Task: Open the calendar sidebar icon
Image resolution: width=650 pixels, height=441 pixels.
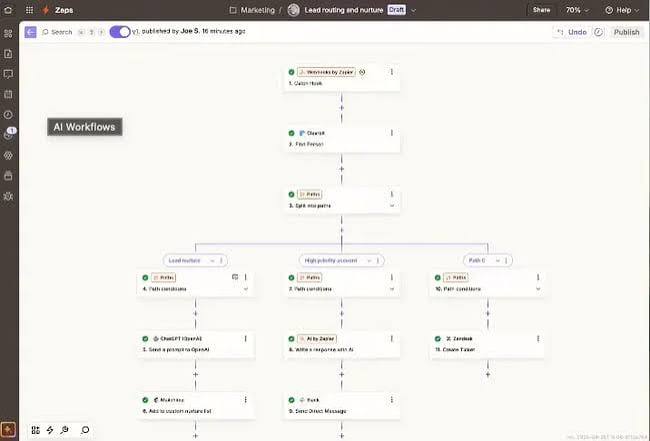Action: click(x=8, y=94)
